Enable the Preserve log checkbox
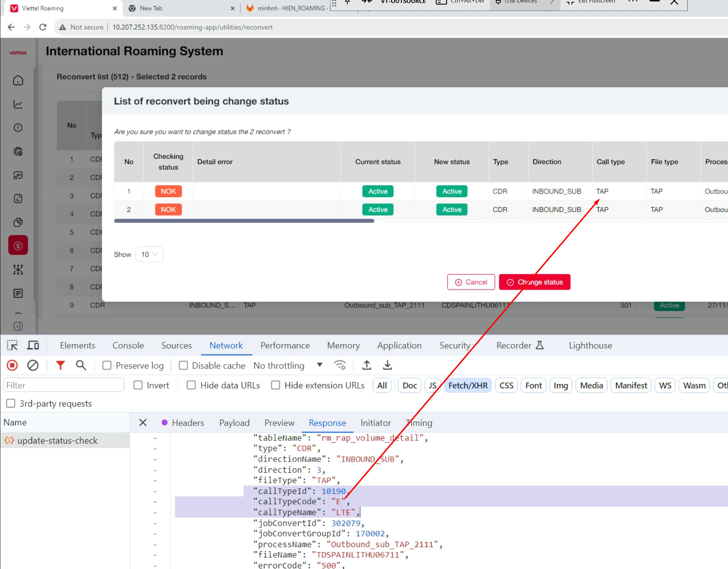 tap(107, 366)
